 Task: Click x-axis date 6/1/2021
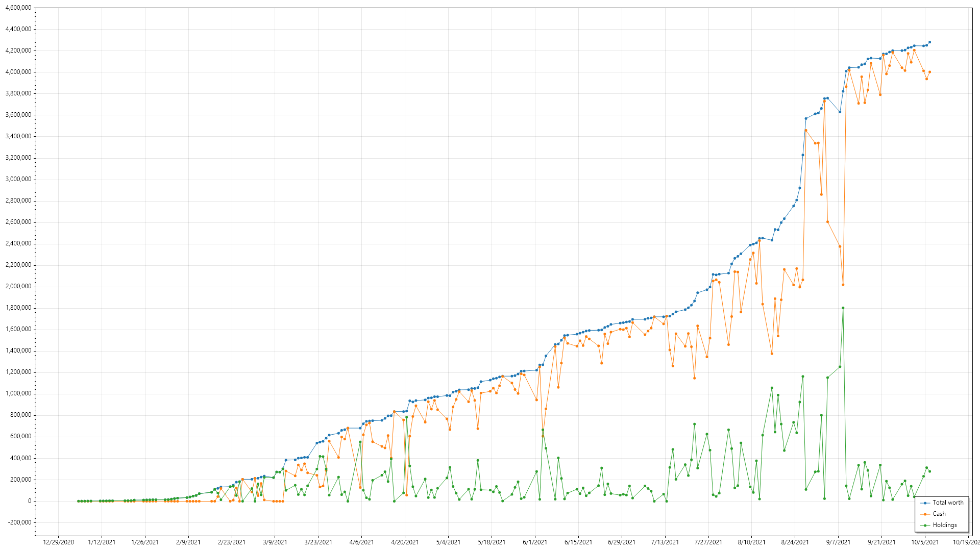click(535, 542)
